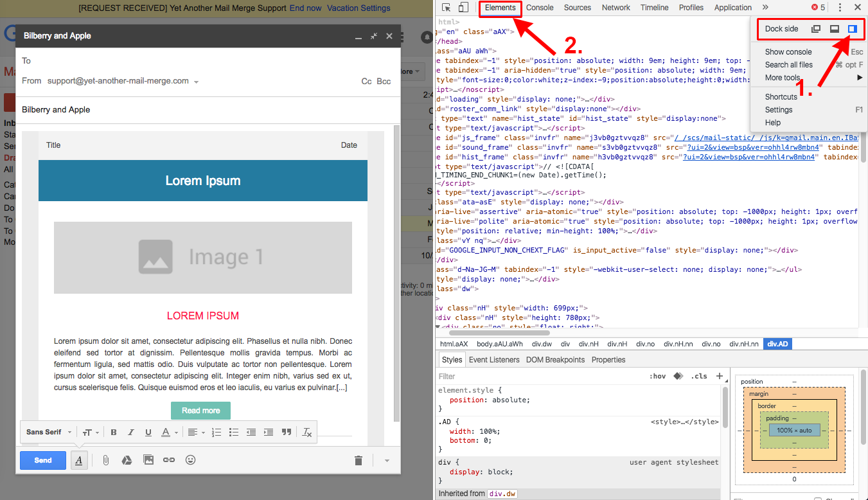Switch to the Console tab in DevTools

pos(540,7)
